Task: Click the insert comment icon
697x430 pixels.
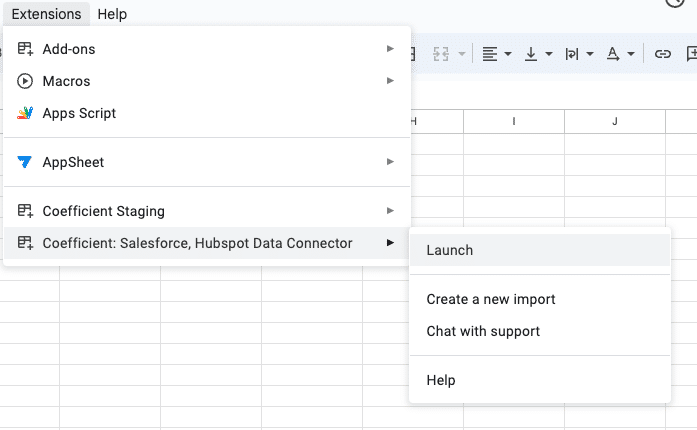Action: tap(690, 54)
